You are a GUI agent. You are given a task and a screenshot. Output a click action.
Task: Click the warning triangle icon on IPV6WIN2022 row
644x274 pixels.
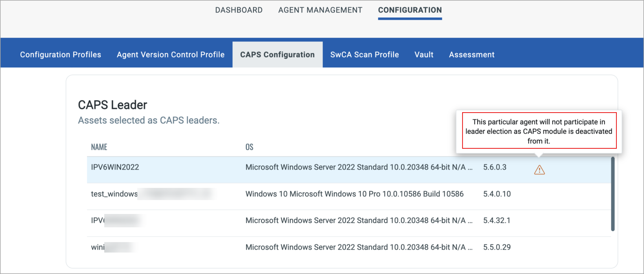click(x=539, y=170)
